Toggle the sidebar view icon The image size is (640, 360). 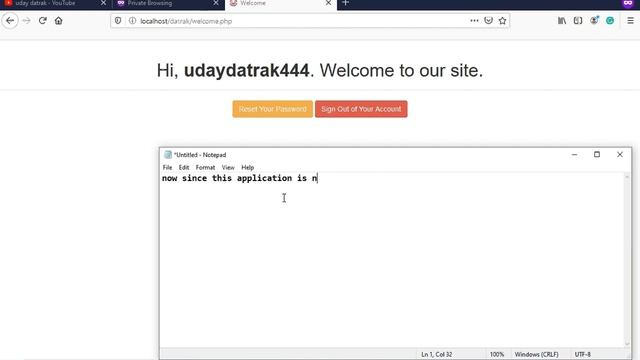(x=578, y=20)
